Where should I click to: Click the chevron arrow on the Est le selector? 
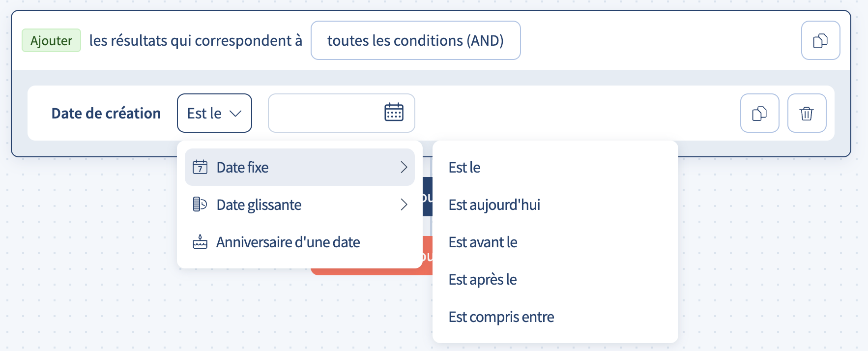(235, 114)
